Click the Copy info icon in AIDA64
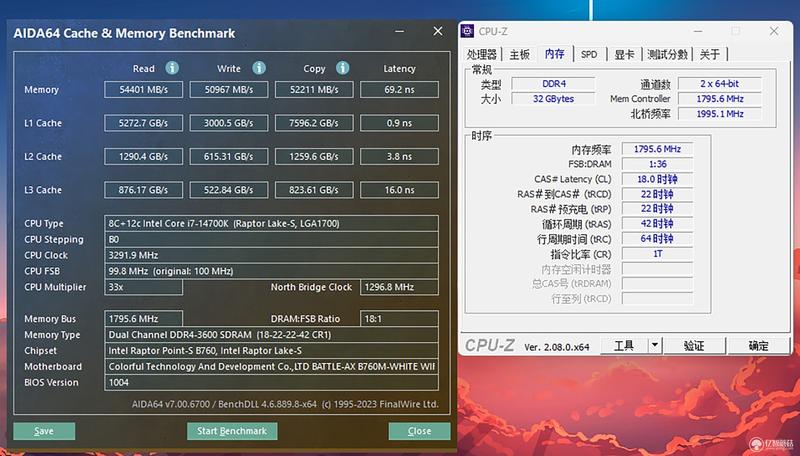This screenshot has height=456, width=800. pos(343,68)
